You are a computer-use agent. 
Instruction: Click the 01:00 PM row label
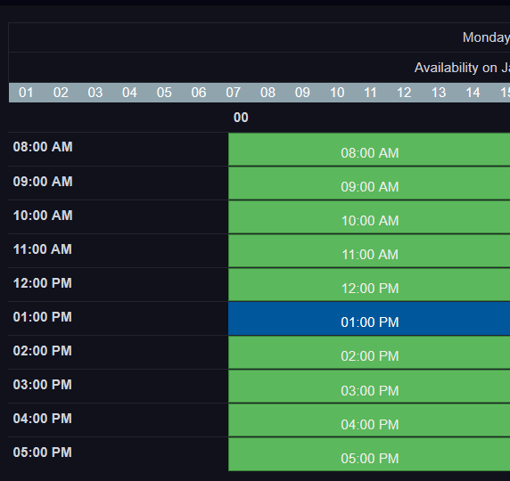(42, 317)
